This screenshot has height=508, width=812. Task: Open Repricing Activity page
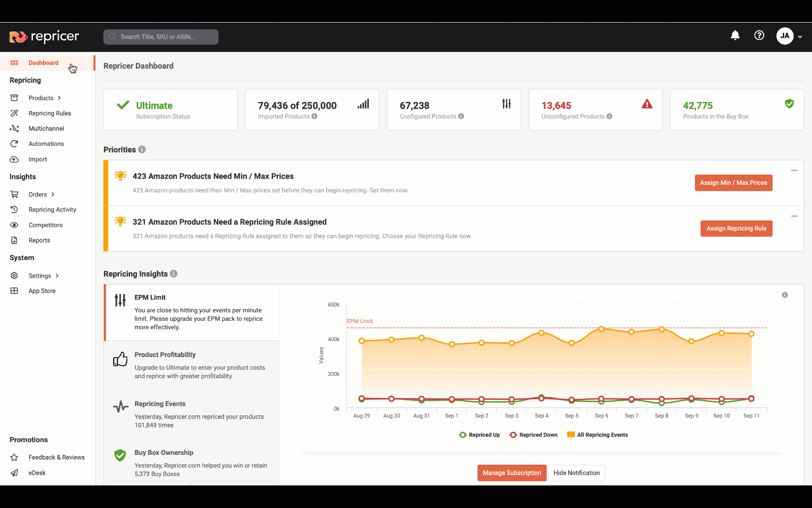[52, 210]
